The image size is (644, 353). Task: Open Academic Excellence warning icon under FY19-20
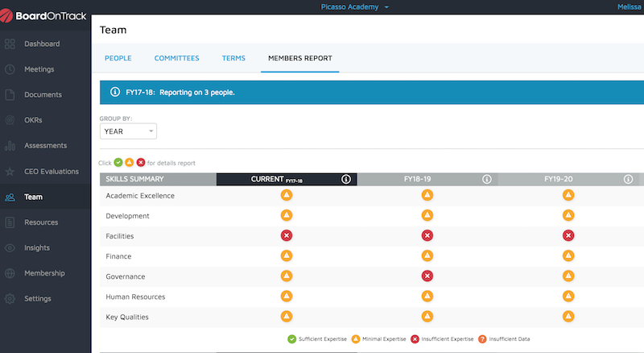coord(568,195)
